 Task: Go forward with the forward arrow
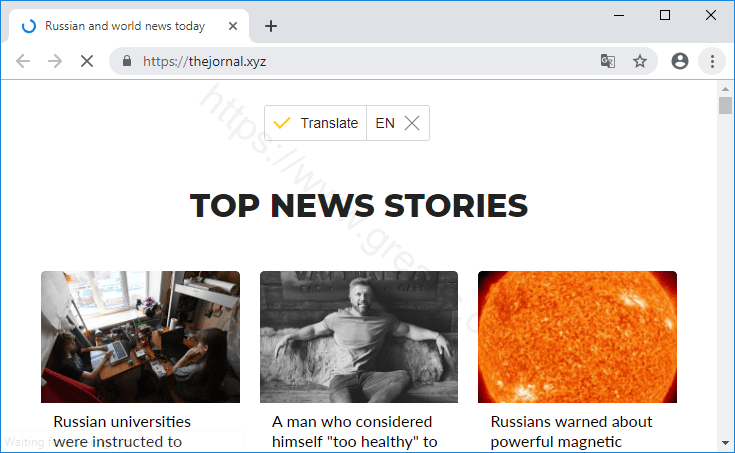pos(55,61)
